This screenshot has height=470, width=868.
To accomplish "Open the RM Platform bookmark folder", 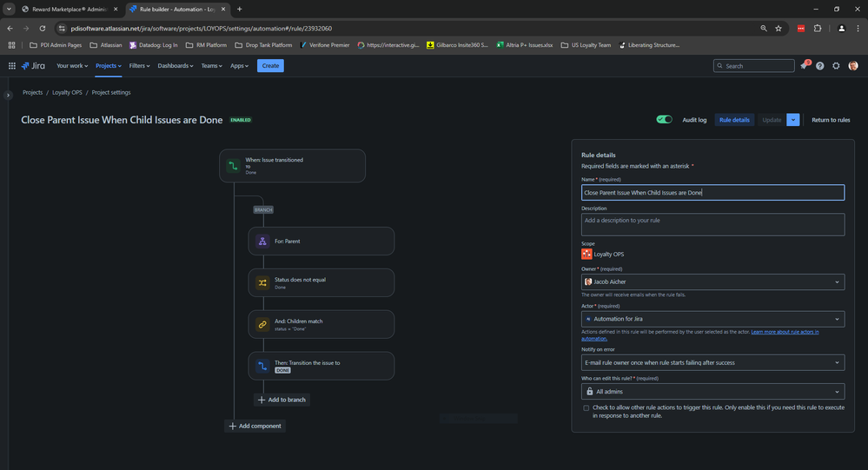I will click(206, 45).
